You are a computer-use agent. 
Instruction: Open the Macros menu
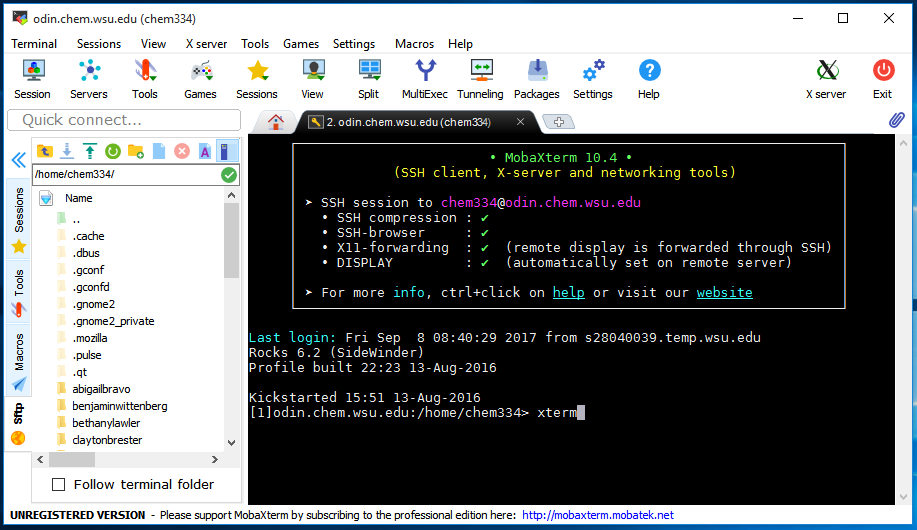pyautogui.click(x=414, y=44)
